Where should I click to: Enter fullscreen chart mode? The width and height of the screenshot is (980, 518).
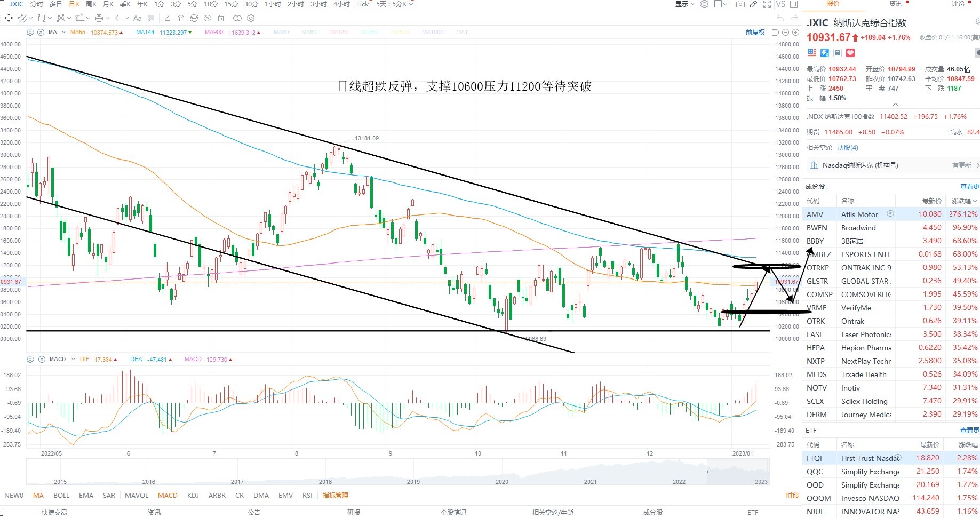click(x=767, y=4)
